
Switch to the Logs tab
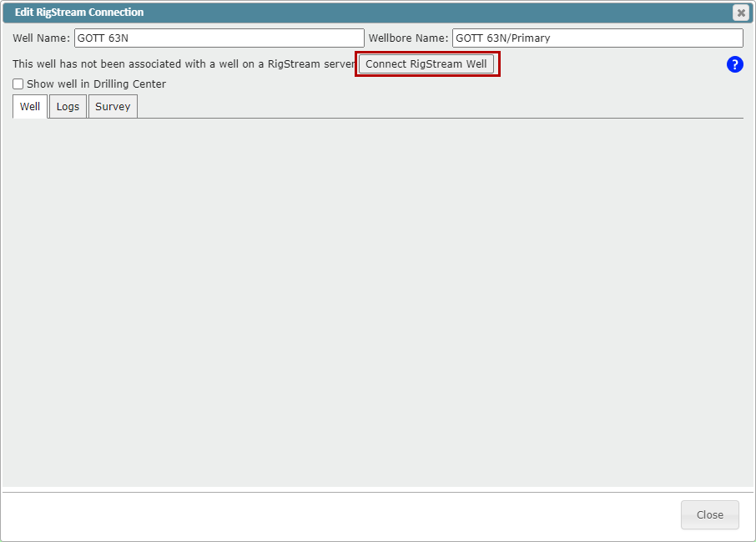click(x=68, y=107)
